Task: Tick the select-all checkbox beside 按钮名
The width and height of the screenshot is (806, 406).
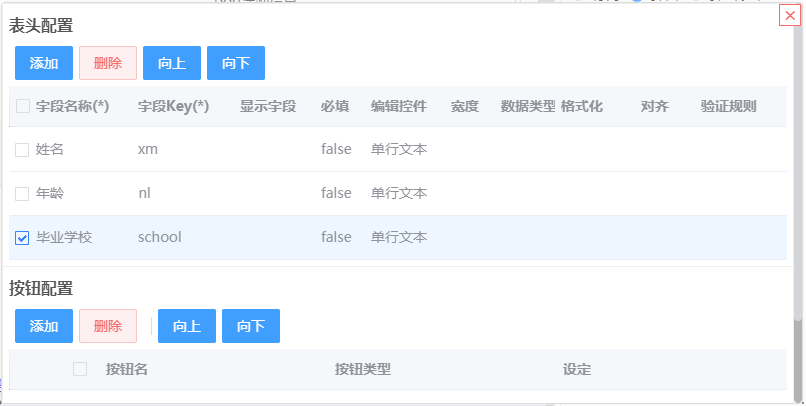Action: click(x=80, y=369)
